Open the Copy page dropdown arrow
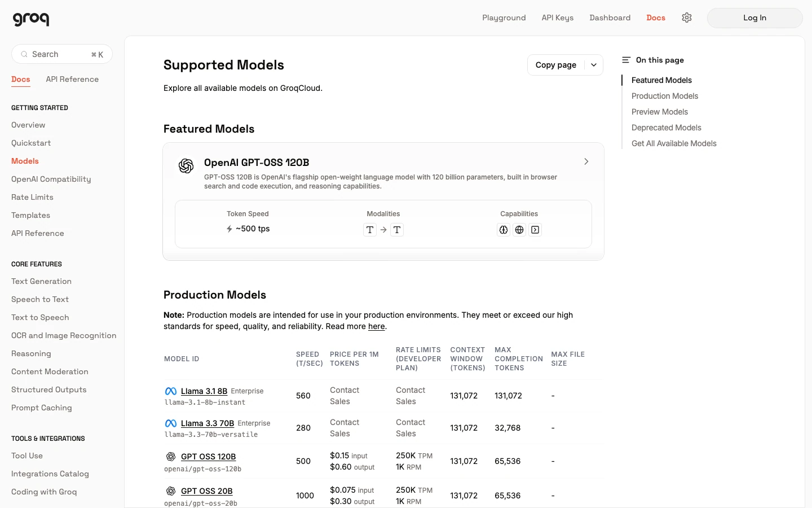Viewport: 812px width, 508px height. [x=594, y=65]
